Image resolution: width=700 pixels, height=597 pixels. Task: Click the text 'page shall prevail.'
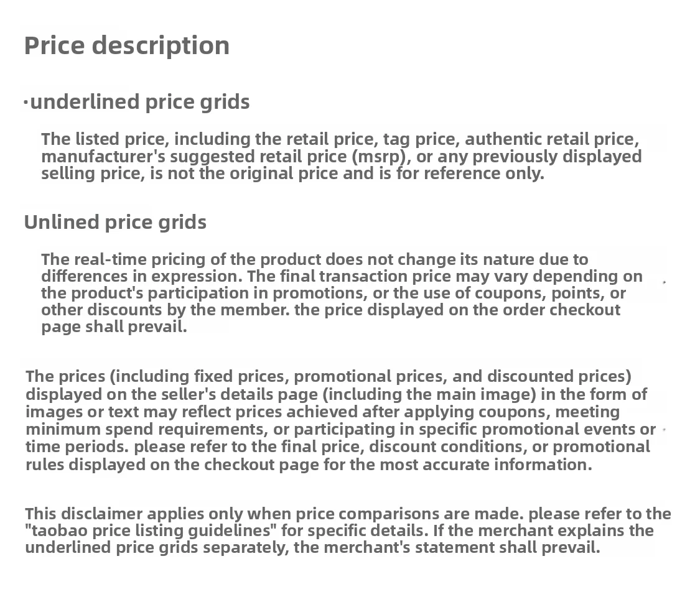(114, 327)
